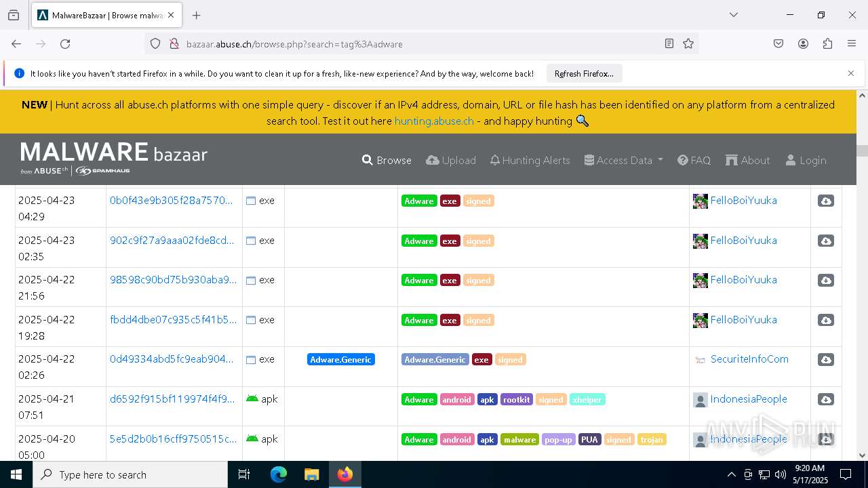Open the list all tabs dropdown
Screen dimensions: 868x488
(x=733, y=15)
